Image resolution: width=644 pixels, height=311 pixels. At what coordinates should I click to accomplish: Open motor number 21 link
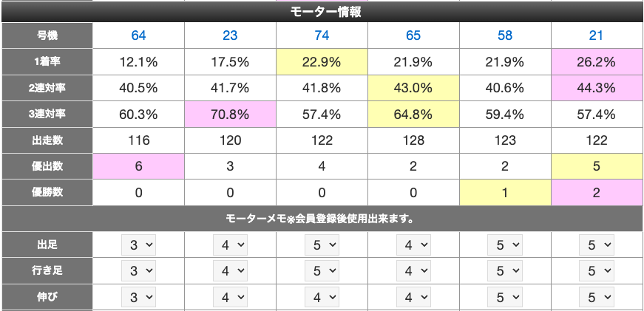pyautogui.click(x=597, y=35)
